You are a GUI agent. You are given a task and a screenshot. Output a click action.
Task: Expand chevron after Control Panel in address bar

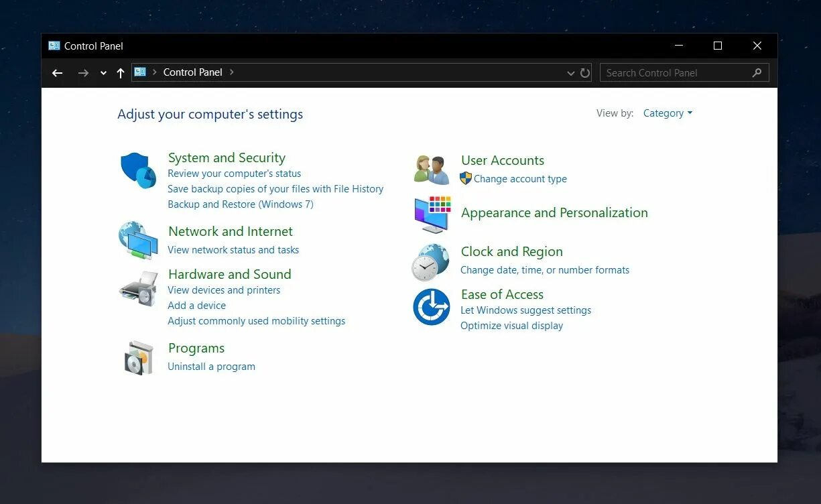click(x=232, y=72)
